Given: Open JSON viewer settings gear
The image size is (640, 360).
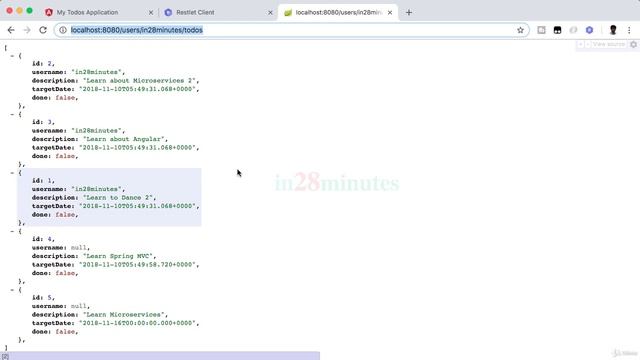Looking at the screenshot, I should tap(633, 44).
